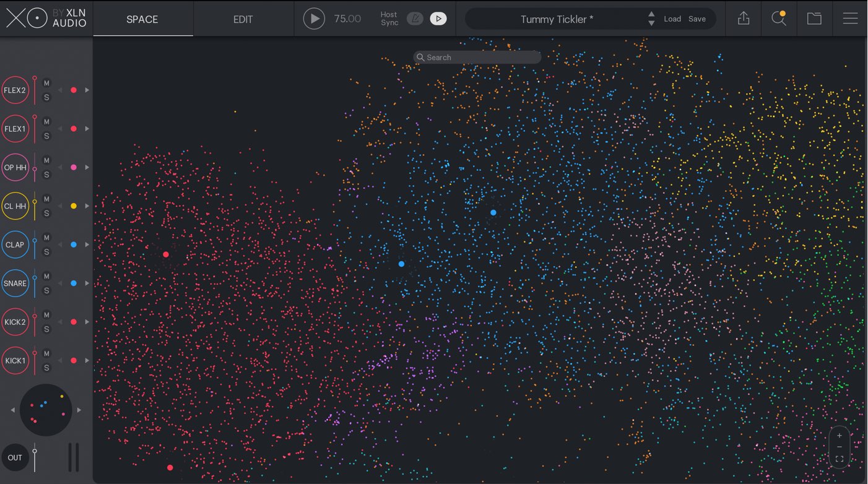This screenshot has width=868, height=484.
Task: Switch to the SPACE tab
Action: (x=142, y=19)
